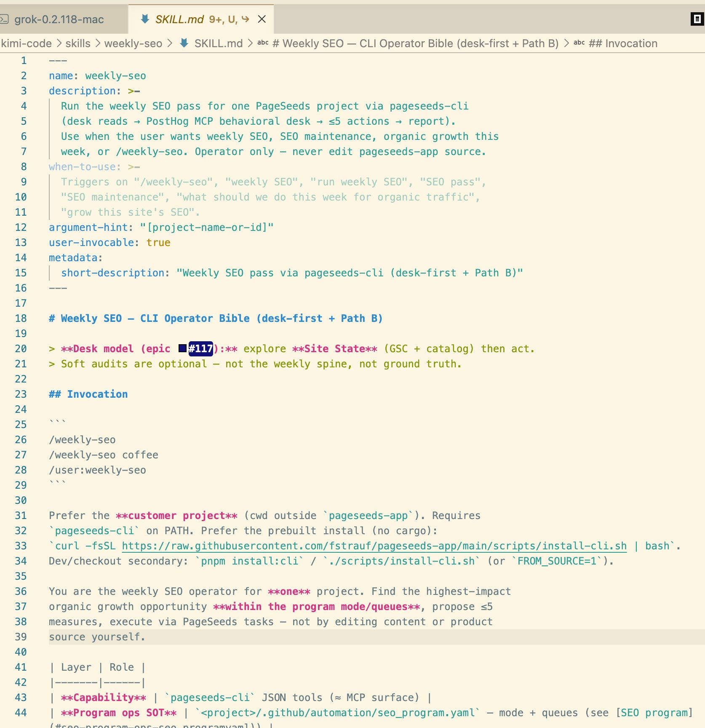The image size is (705, 728).
Task: Click the '**customer project**' bold text
Action: (176, 516)
